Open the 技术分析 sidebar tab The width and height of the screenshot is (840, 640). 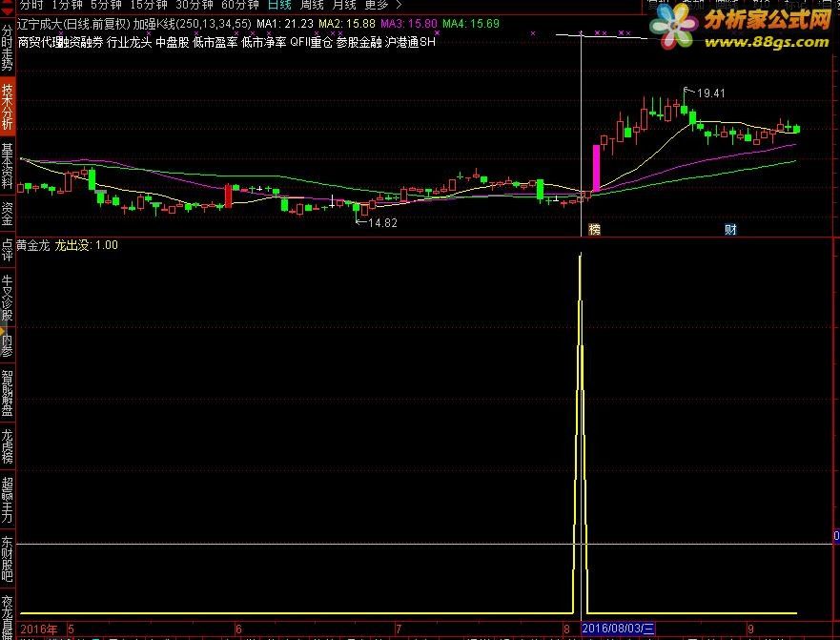coord(7,106)
